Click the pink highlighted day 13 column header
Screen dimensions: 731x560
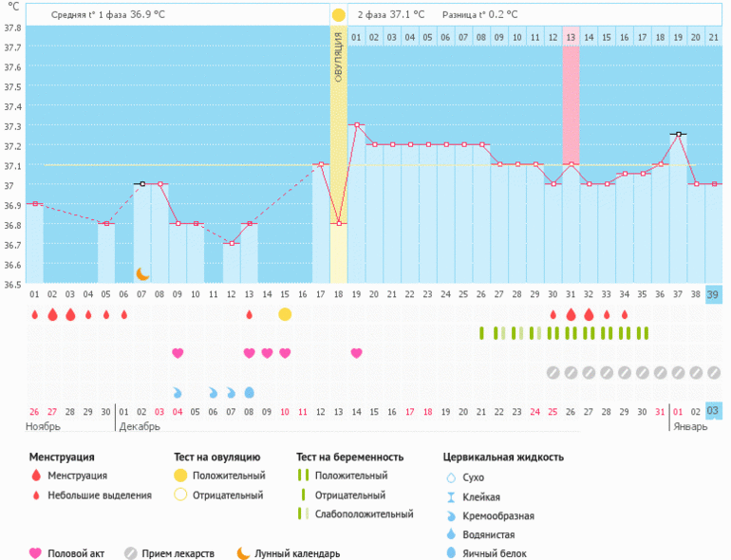[571, 37]
